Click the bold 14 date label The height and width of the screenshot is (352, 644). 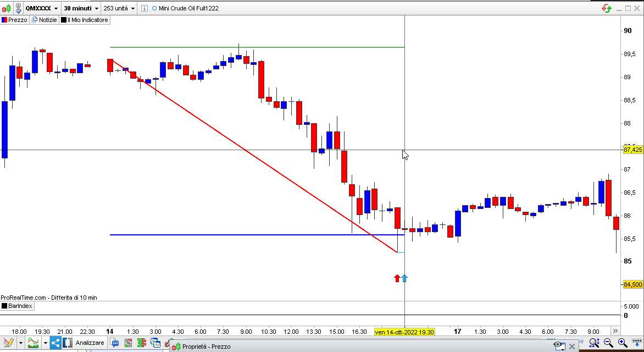tap(110, 332)
